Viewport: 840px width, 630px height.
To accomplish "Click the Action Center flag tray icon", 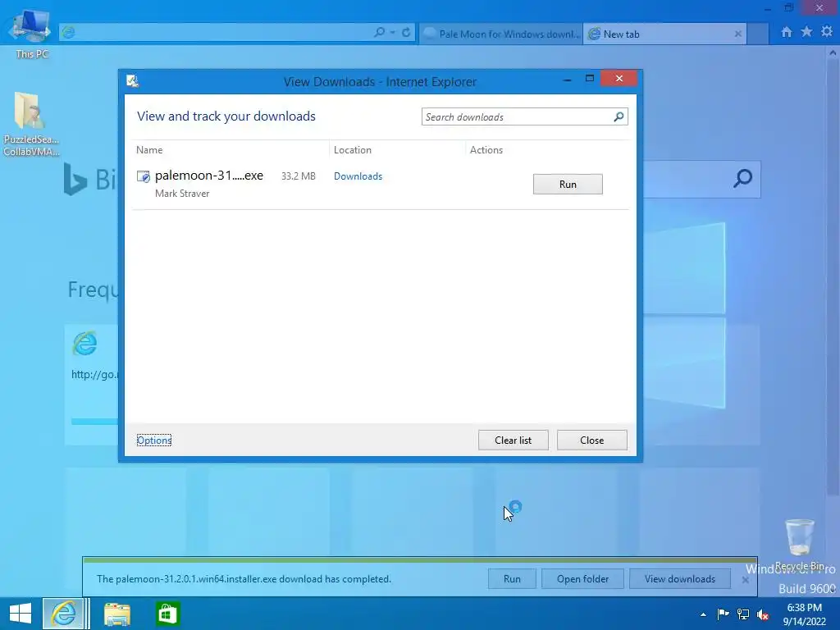I will point(723,614).
